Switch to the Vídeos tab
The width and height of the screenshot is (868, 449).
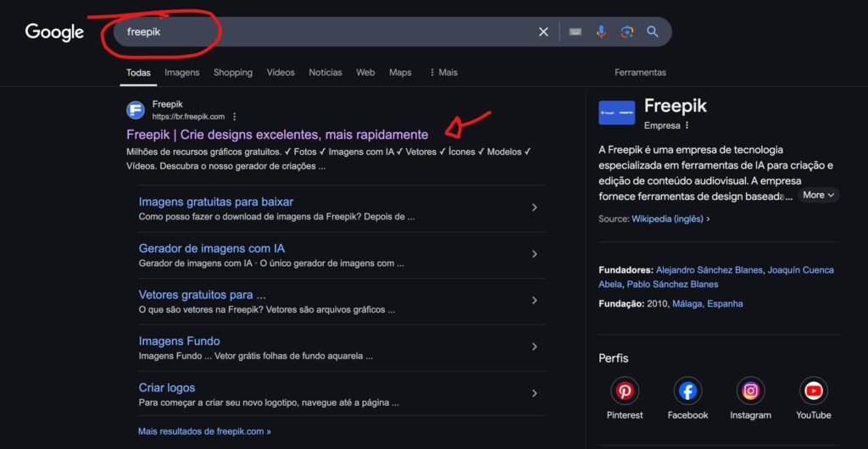(x=281, y=73)
